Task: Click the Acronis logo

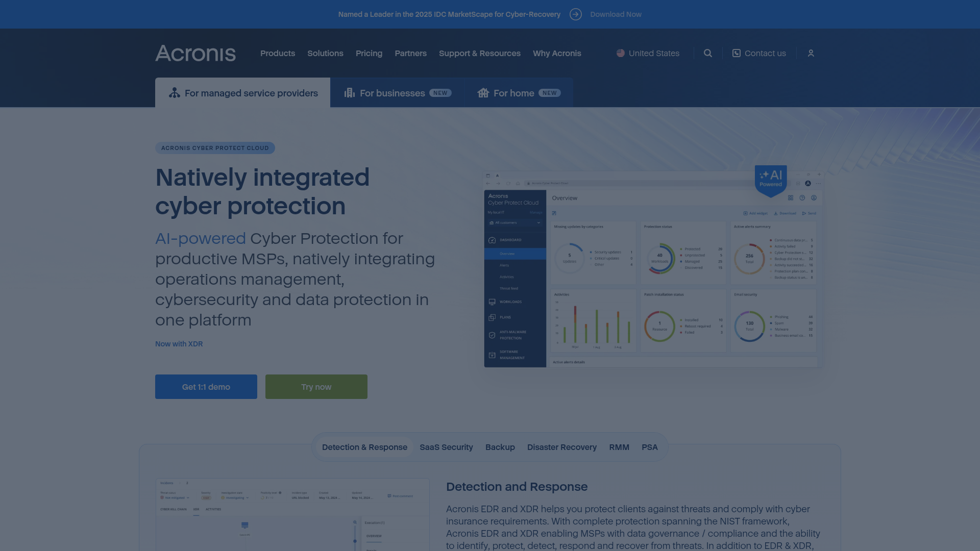Action: pyautogui.click(x=195, y=53)
